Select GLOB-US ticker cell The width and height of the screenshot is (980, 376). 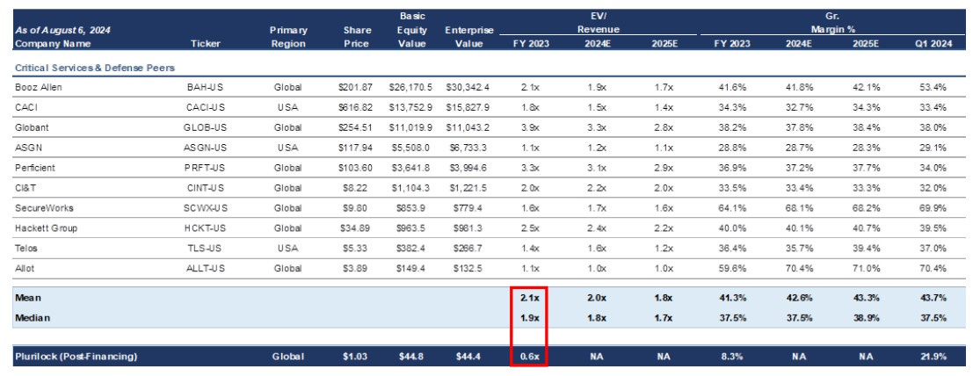pos(205,127)
